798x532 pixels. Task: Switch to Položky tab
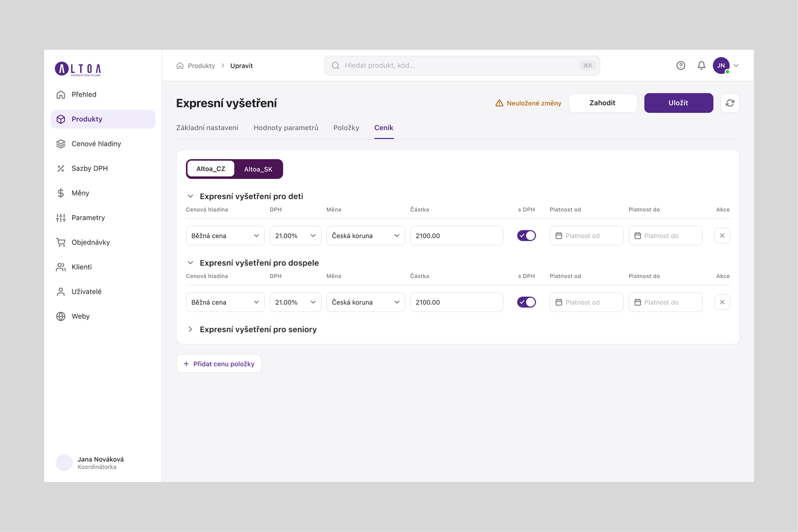pyautogui.click(x=346, y=128)
